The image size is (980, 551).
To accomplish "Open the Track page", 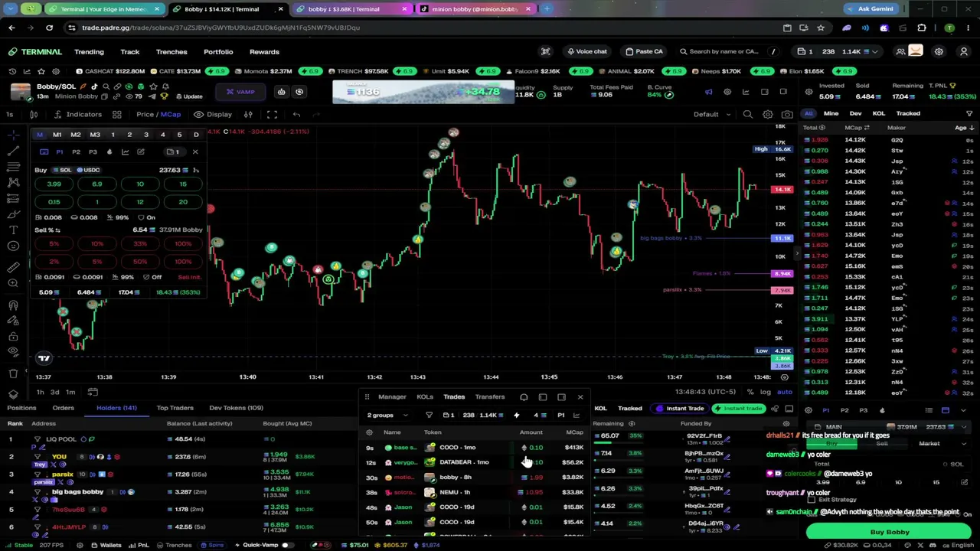I will [x=129, y=52].
